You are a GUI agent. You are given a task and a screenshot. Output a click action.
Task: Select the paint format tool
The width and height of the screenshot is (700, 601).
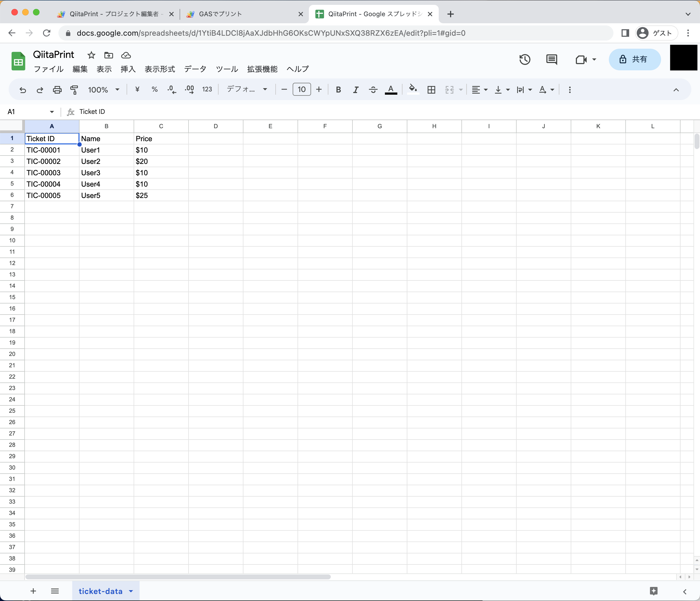pyautogui.click(x=74, y=90)
